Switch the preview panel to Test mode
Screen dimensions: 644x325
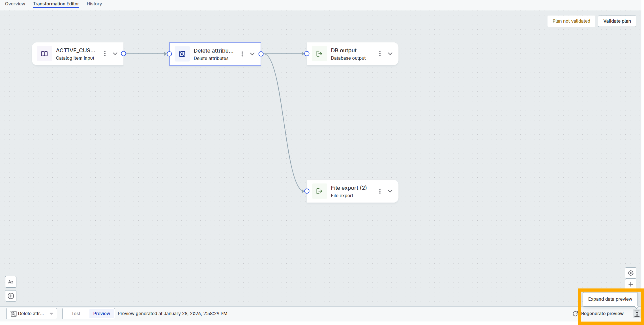(x=76, y=313)
